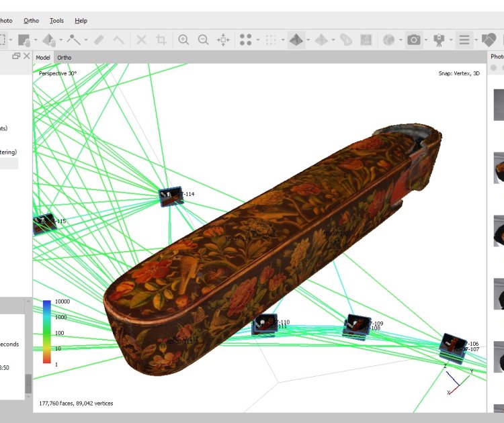Activate the Move Object tool
The width and height of the screenshot is (504, 423).
(x=49, y=40)
